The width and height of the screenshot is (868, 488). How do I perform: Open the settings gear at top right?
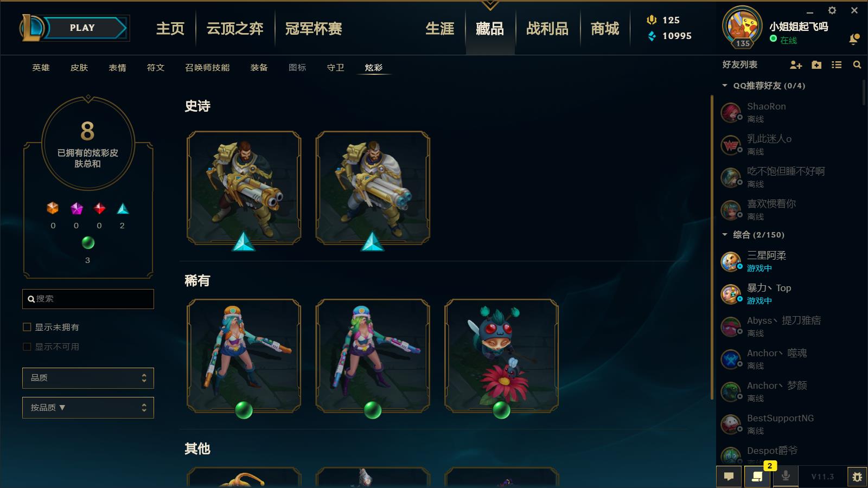(832, 10)
